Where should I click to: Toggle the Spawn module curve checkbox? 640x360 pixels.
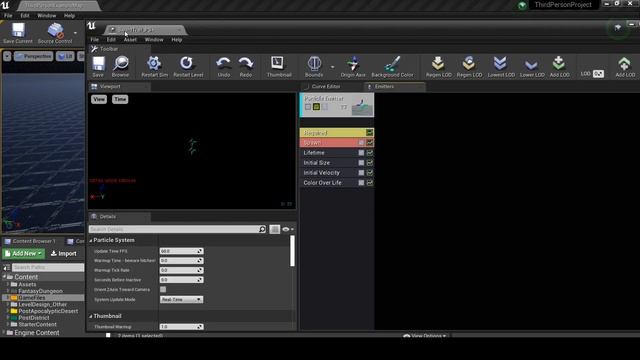[x=370, y=142]
